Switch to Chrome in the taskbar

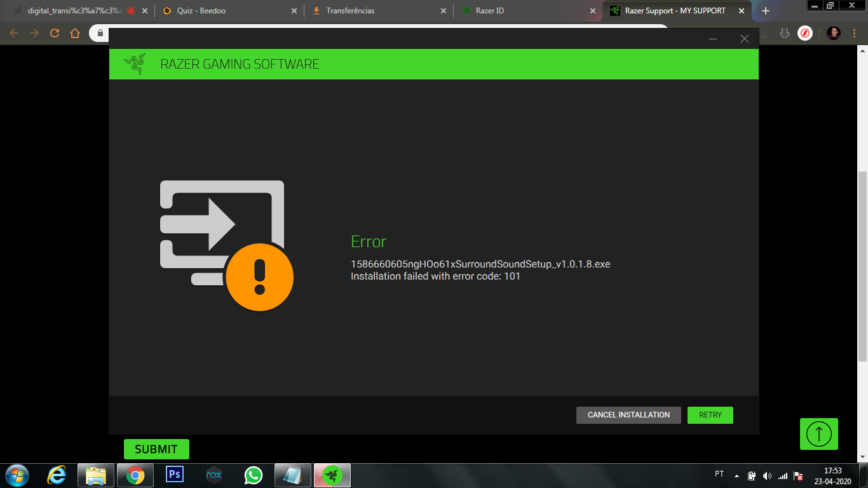coord(135,475)
